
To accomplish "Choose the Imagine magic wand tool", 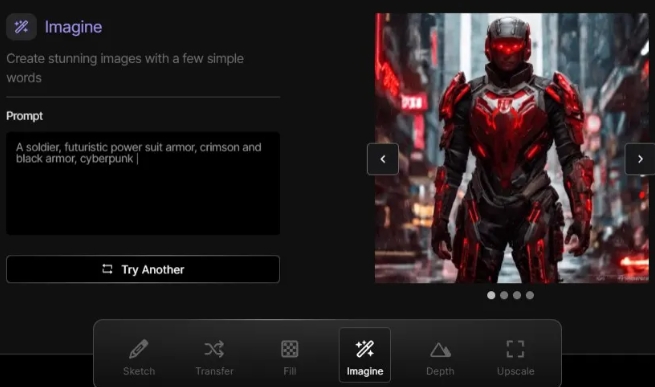I will pyautogui.click(x=365, y=355).
